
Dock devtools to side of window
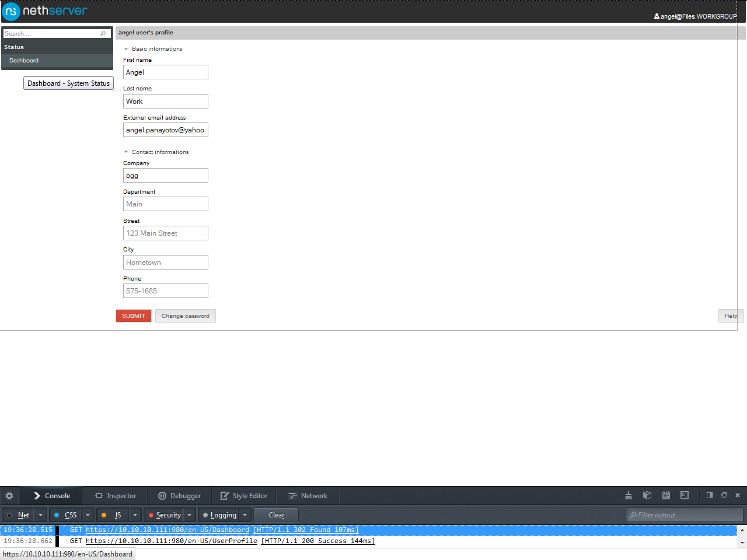[x=710, y=496]
